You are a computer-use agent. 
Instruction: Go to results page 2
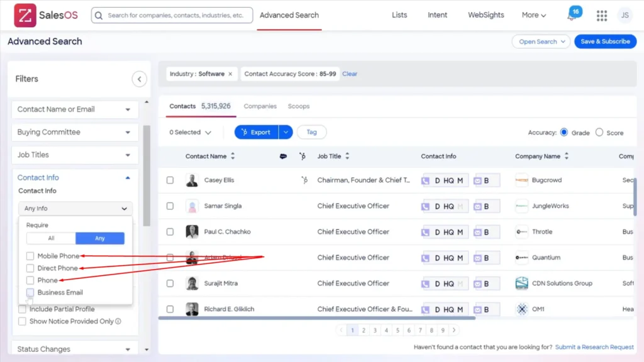click(364, 330)
